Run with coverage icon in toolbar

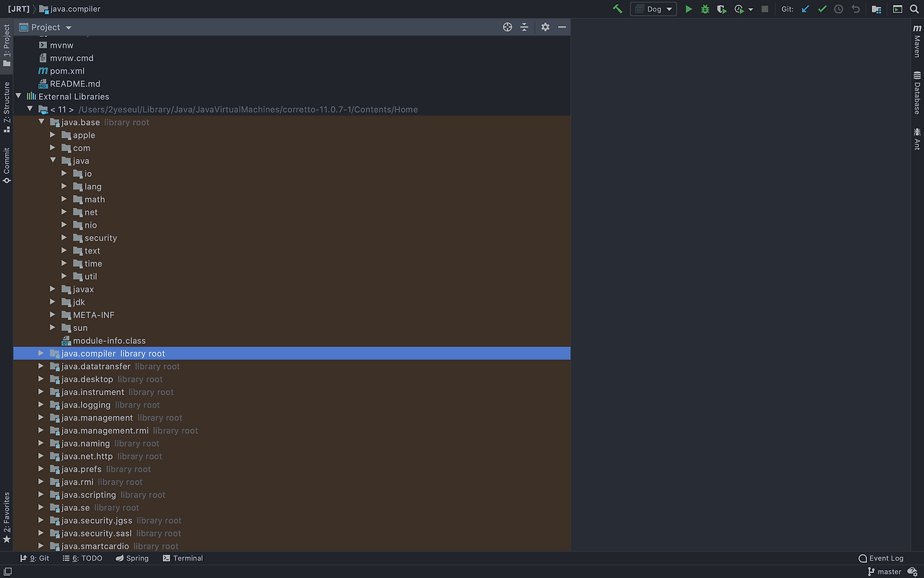point(721,9)
